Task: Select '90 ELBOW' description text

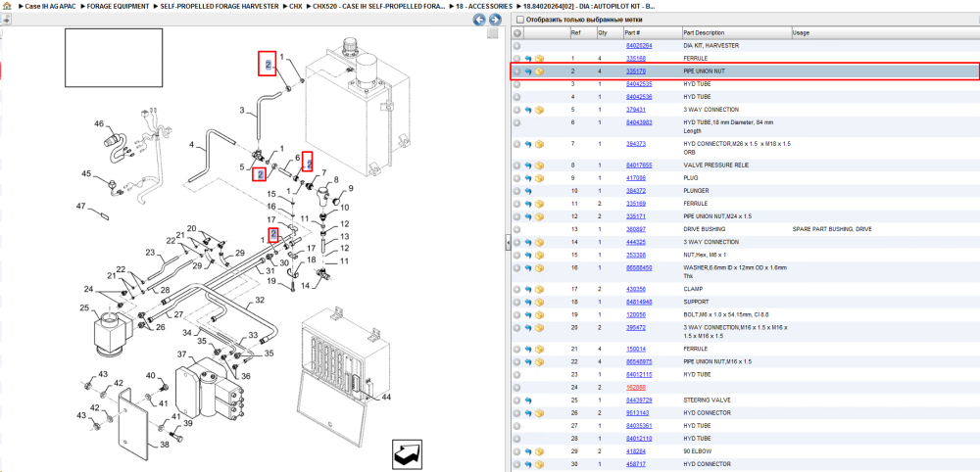Action: click(696, 450)
